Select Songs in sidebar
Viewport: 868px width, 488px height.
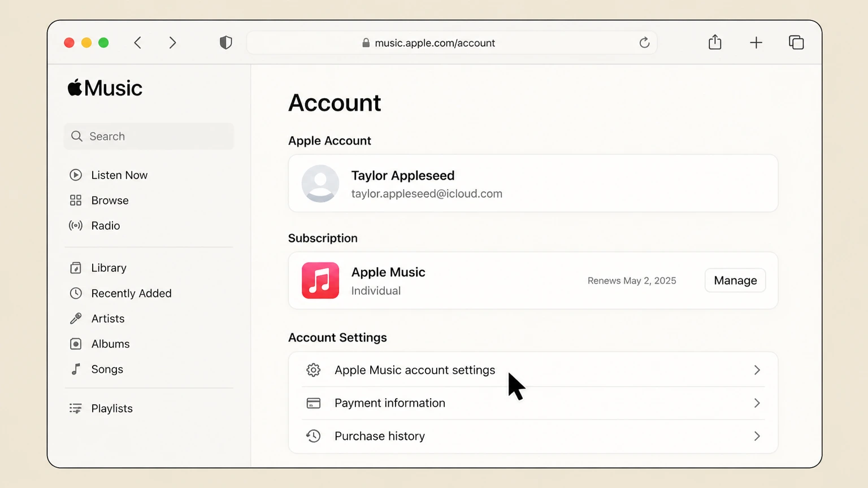click(107, 369)
